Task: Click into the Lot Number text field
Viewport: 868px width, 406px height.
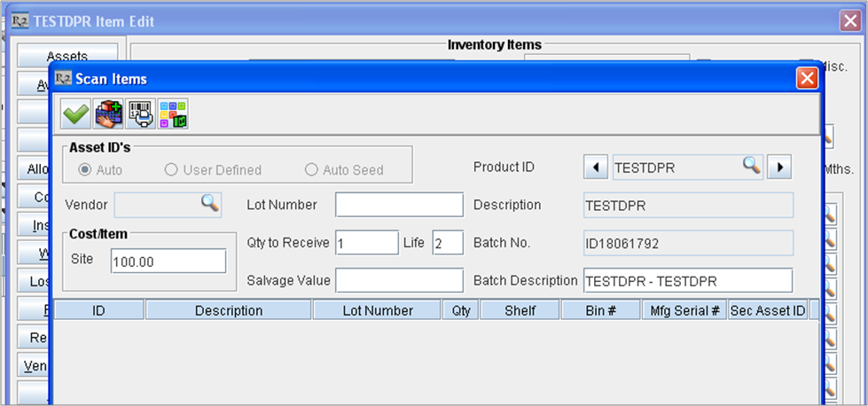Action: click(x=399, y=205)
